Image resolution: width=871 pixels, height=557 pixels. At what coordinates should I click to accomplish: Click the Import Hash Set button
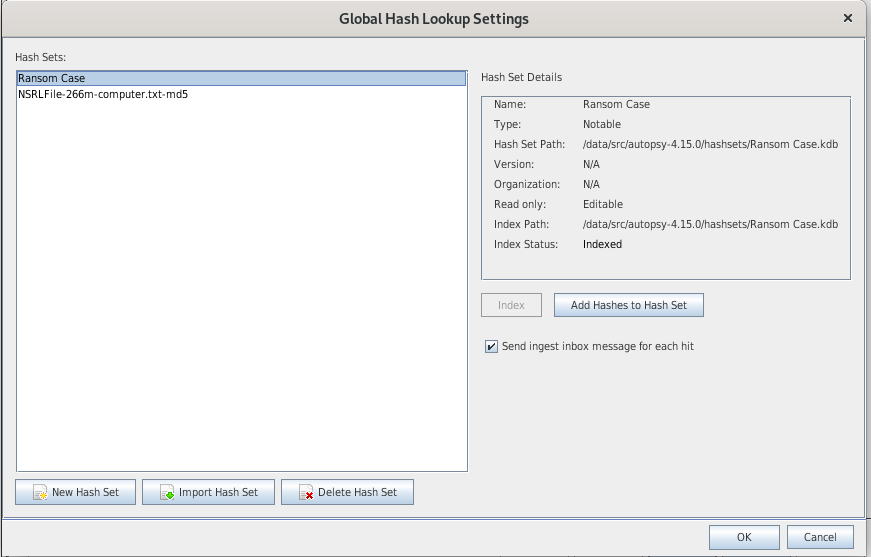click(208, 492)
